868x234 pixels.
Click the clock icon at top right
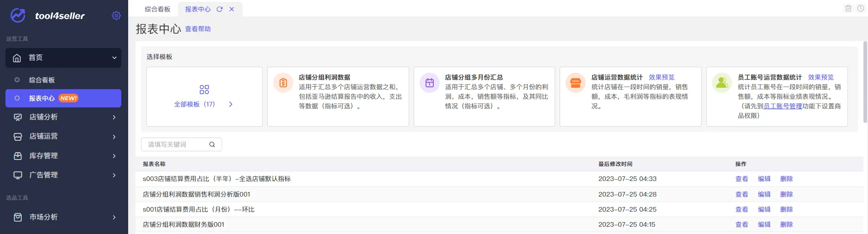(861, 8)
